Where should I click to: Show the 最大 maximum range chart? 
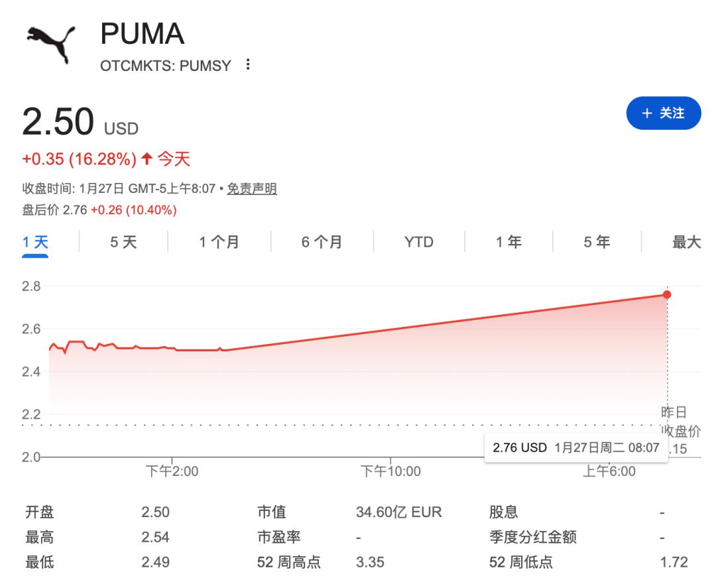tap(686, 242)
